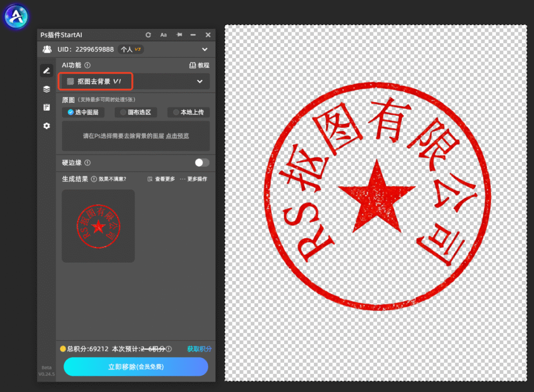The width and height of the screenshot is (534, 392).
Task: Toggle the 硬边缘 switch
Action: (x=202, y=163)
